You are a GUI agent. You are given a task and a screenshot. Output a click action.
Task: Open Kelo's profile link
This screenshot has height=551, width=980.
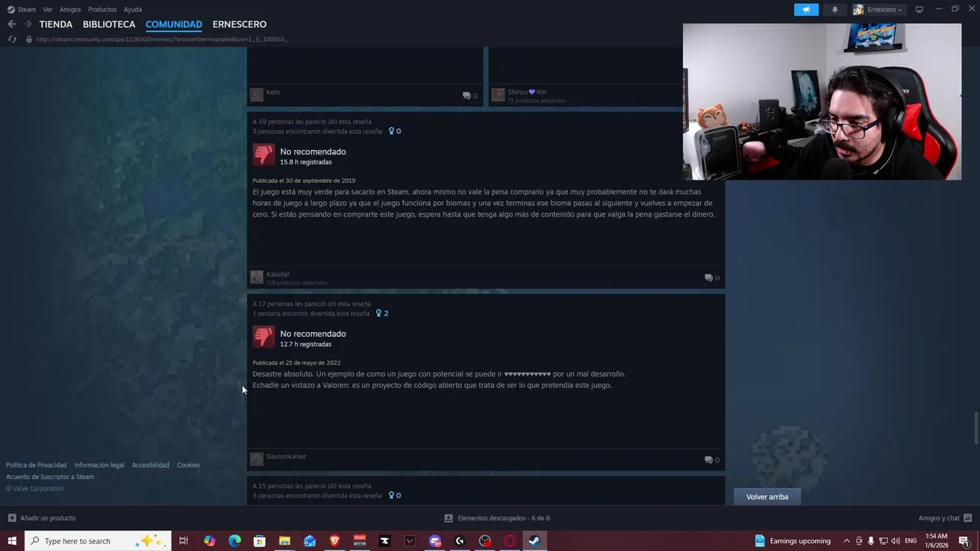tap(273, 92)
